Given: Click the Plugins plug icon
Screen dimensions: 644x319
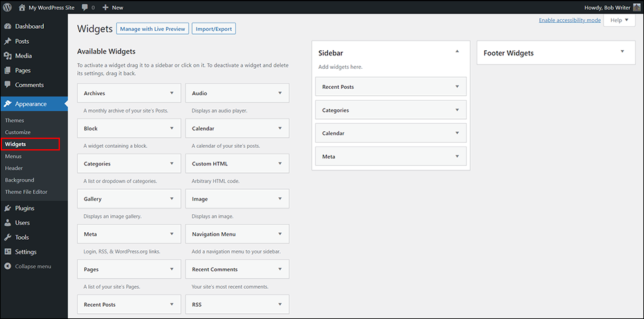Looking at the screenshot, I should [7, 208].
